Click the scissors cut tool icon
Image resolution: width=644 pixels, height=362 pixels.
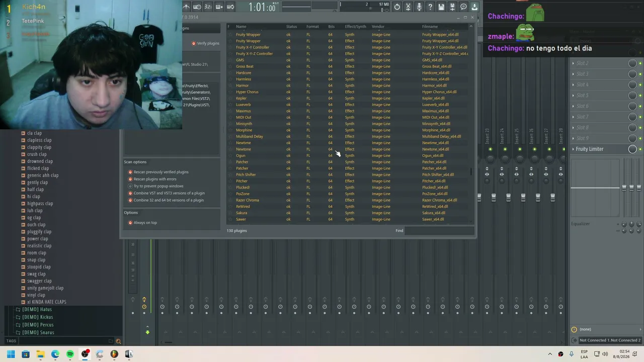click(408, 7)
